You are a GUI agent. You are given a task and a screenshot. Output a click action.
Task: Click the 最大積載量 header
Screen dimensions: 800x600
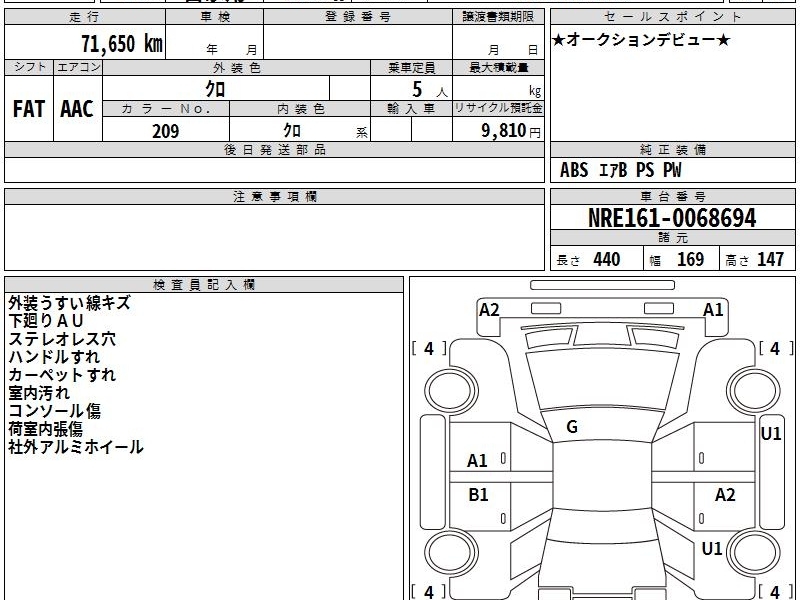(498, 68)
